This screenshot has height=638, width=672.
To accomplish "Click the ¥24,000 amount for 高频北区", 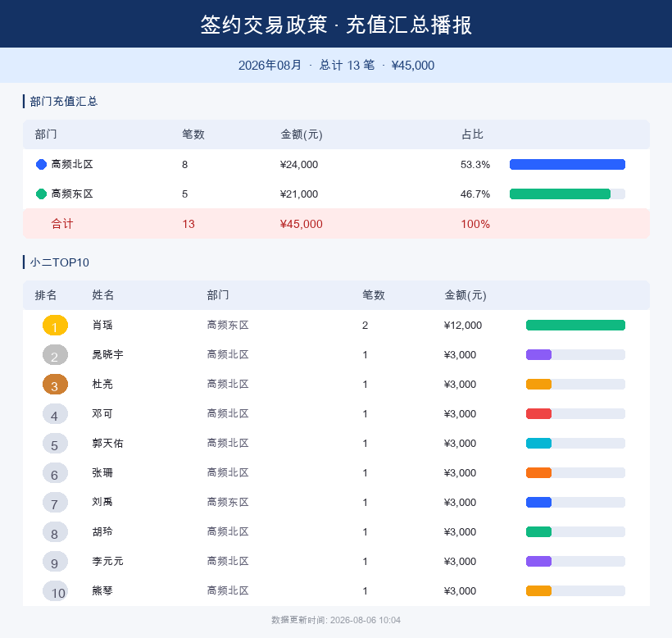I will pos(299,165).
